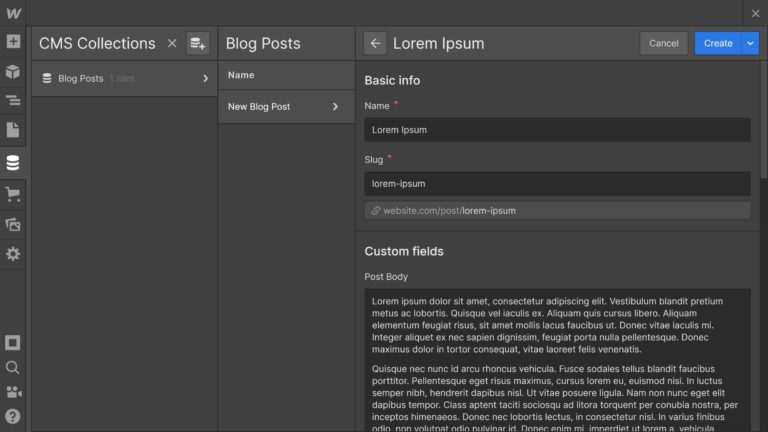Open the Pages panel
The width and height of the screenshot is (768, 432).
13,130
